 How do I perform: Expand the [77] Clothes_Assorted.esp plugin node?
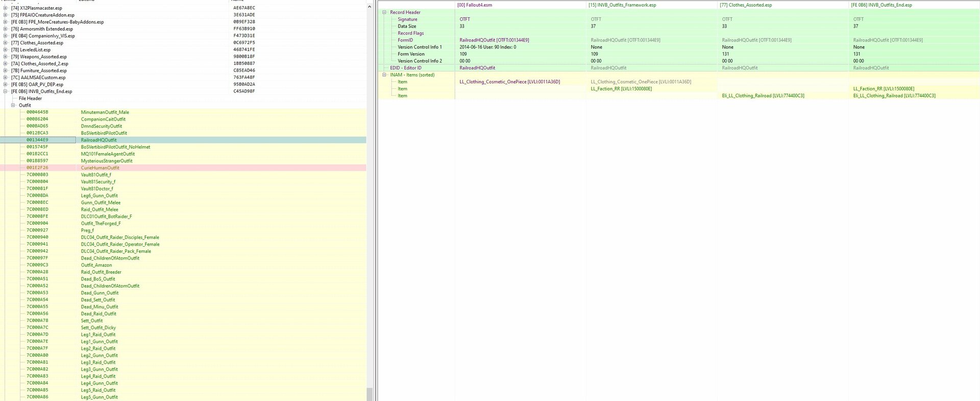(5, 43)
